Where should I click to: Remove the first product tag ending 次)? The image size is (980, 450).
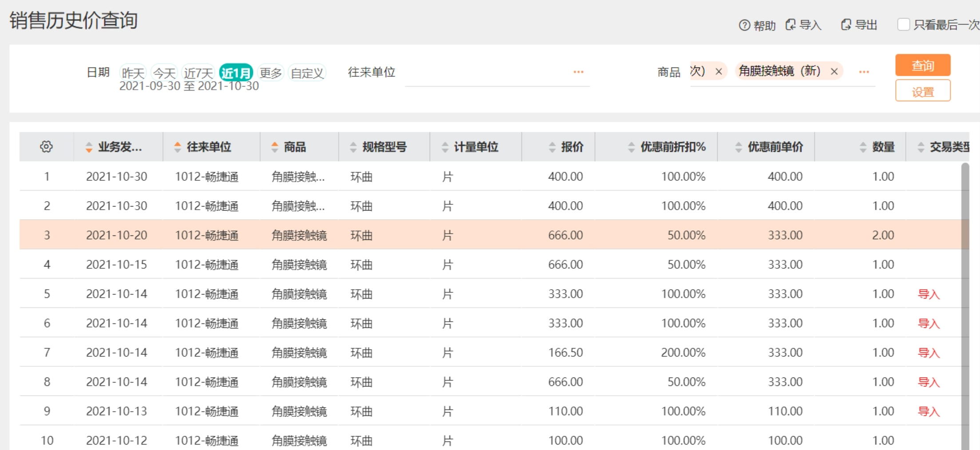[719, 72]
